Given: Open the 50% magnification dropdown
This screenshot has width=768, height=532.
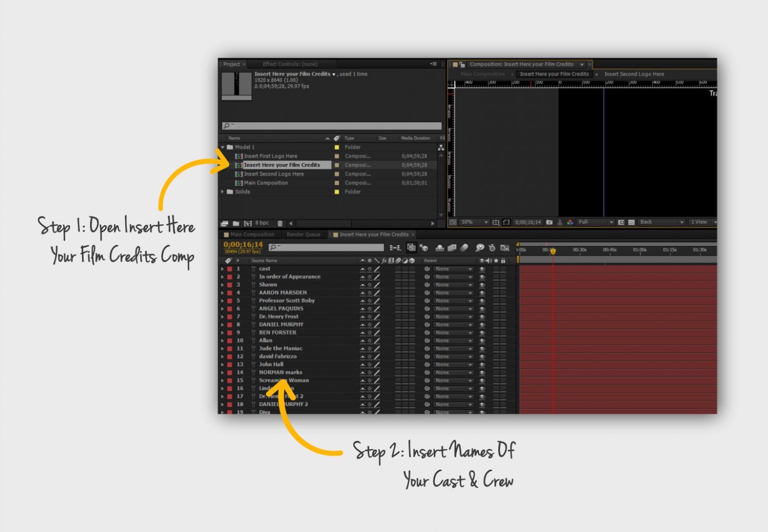Looking at the screenshot, I should (474, 222).
